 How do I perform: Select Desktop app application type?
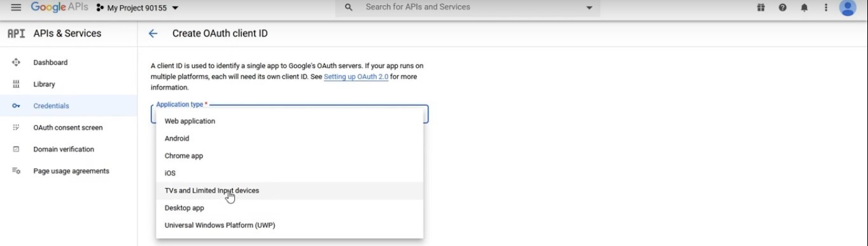click(290, 208)
